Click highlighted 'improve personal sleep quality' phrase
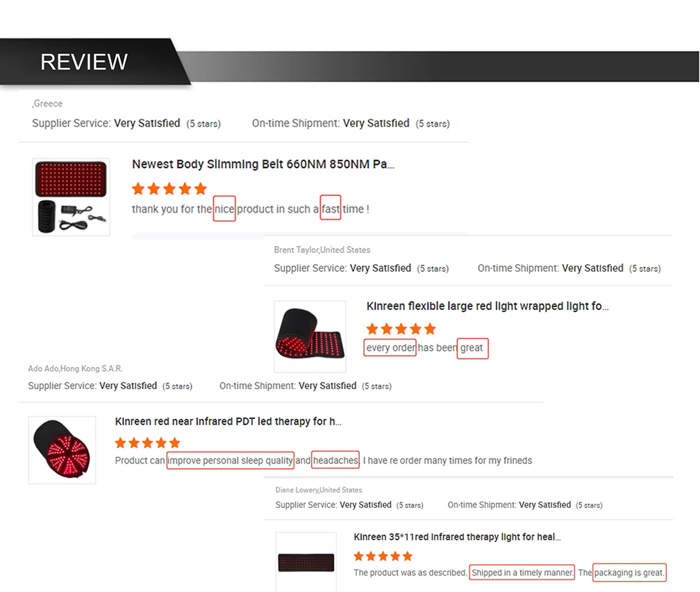700x592 pixels. [x=231, y=460]
